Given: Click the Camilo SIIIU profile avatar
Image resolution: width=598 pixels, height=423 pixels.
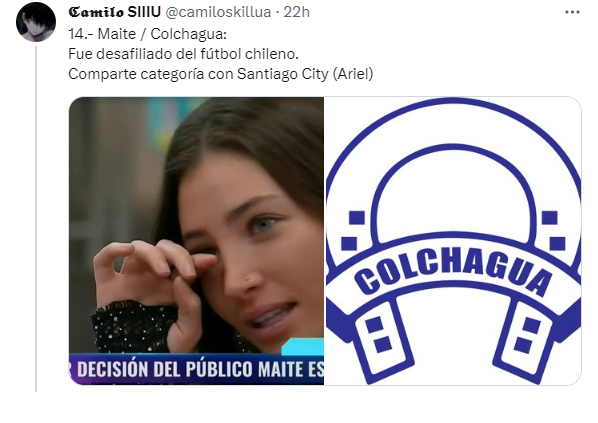Looking at the screenshot, I should (36, 22).
